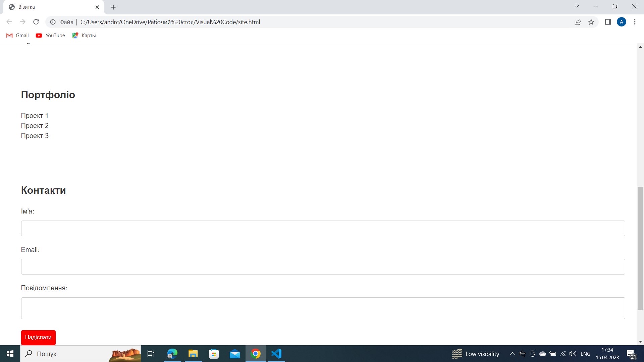
Task: Open Карты bookmark
Action: tap(84, 36)
